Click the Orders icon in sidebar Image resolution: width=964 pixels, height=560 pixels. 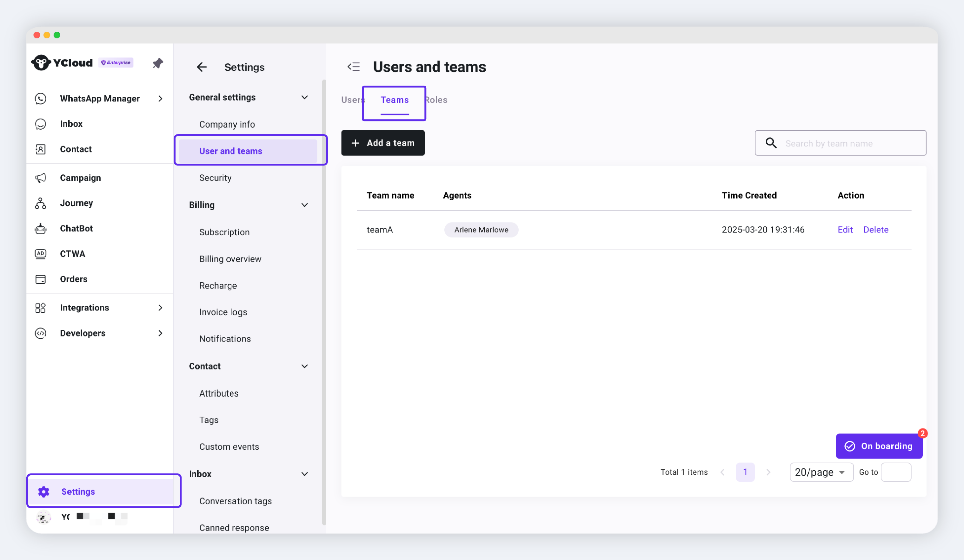coord(41,279)
